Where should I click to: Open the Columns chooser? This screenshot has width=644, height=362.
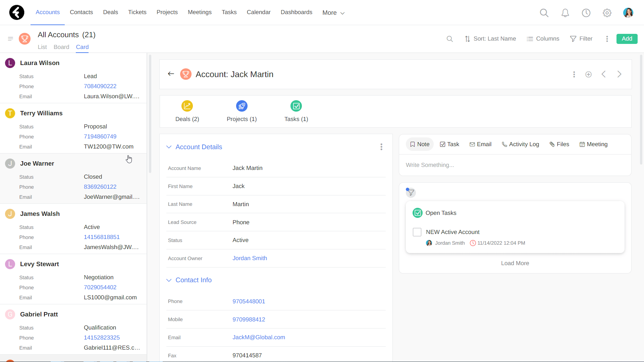[x=543, y=39]
